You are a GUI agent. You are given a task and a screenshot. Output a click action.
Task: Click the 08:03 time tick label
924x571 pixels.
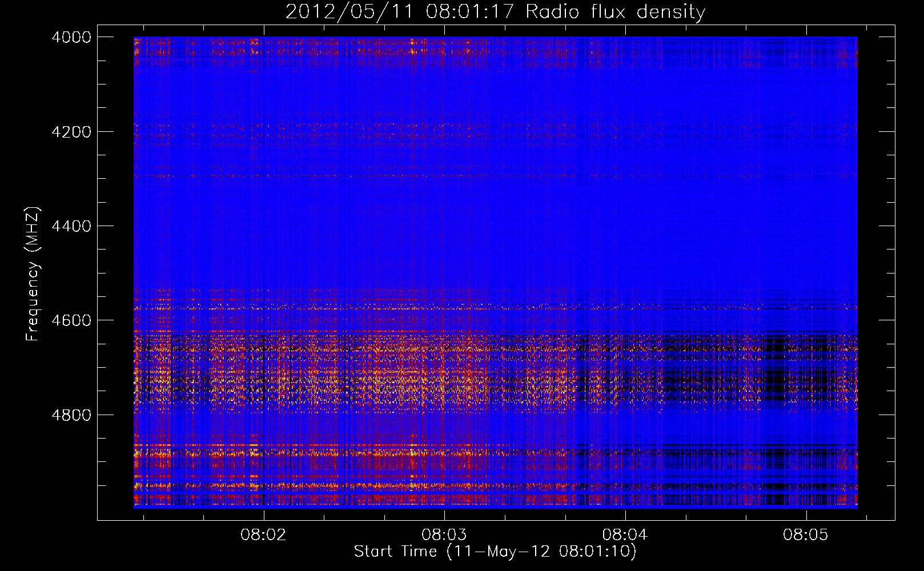(x=444, y=535)
